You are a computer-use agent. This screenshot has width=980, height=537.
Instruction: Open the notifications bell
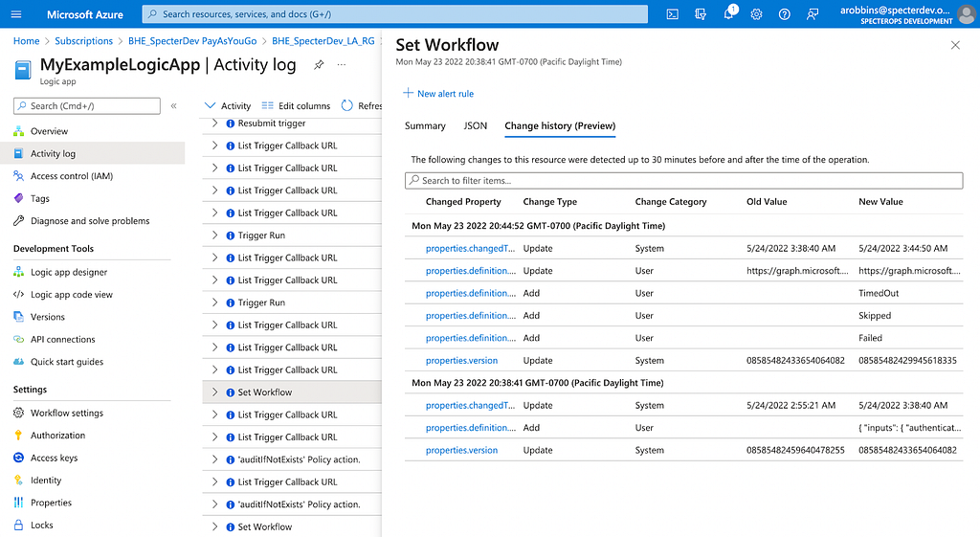[x=728, y=13]
